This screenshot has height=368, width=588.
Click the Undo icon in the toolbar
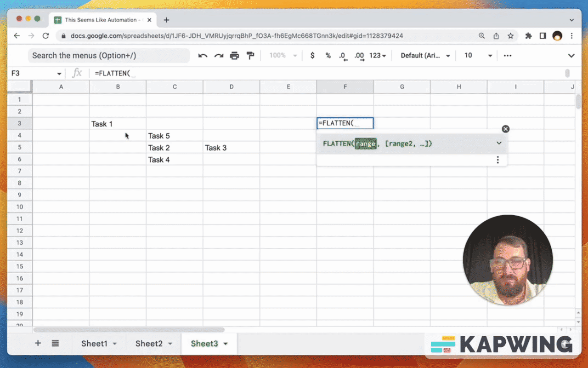(203, 56)
